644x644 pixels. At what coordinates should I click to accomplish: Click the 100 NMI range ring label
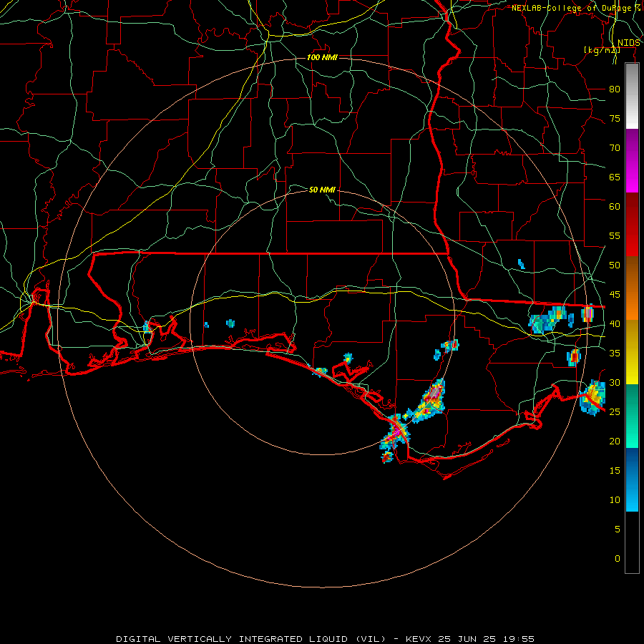coord(322,57)
